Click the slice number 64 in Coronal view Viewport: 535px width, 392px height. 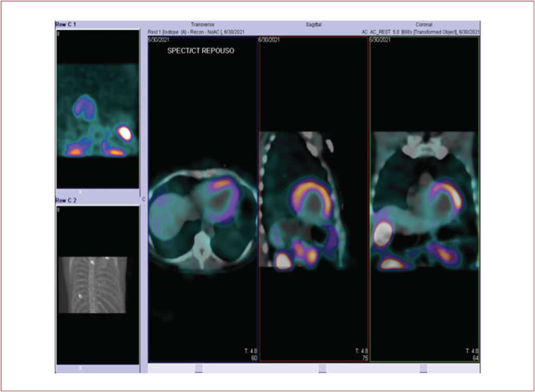pyautogui.click(x=475, y=358)
